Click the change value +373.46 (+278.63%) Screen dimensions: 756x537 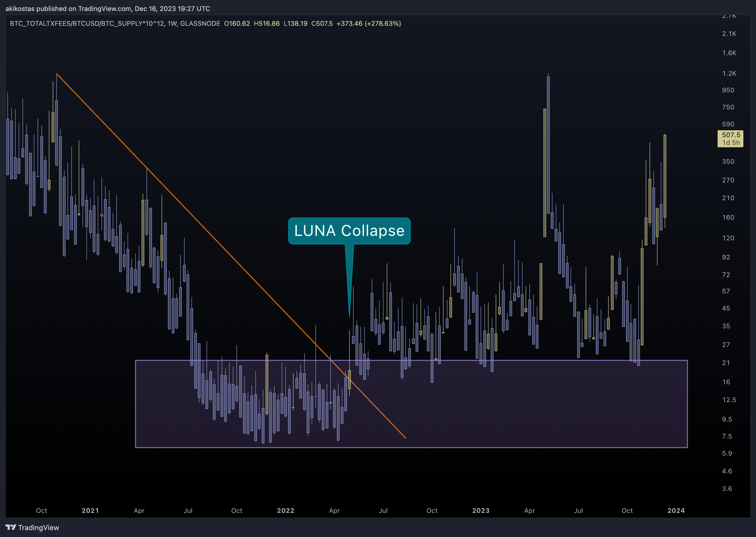[x=369, y=24]
